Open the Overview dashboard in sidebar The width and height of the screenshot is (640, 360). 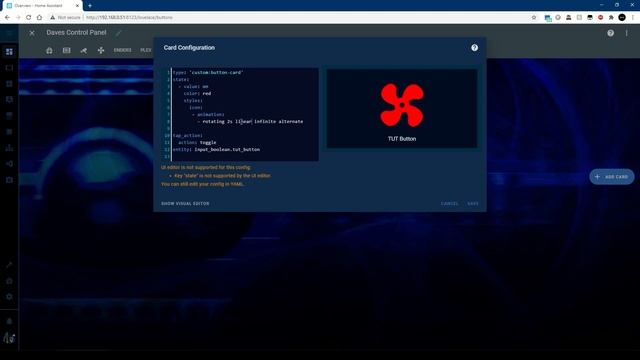click(x=9, y=52)
